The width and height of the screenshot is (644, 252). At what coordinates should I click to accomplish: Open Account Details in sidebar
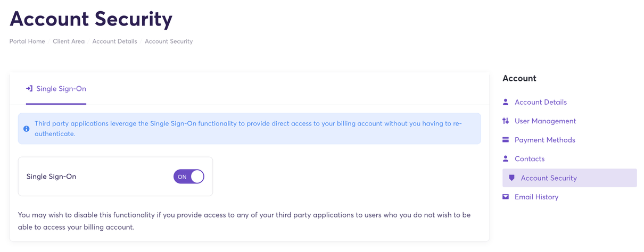[540, 102]
